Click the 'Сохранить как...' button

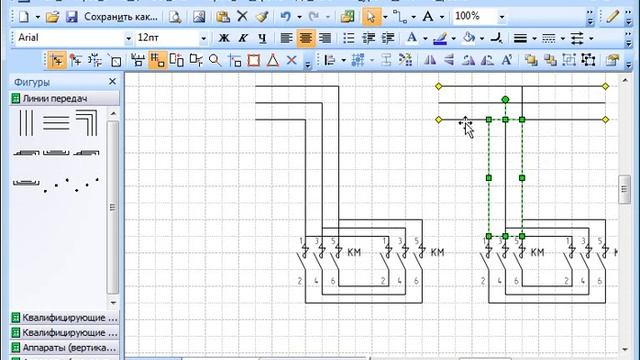pos(120,17)
